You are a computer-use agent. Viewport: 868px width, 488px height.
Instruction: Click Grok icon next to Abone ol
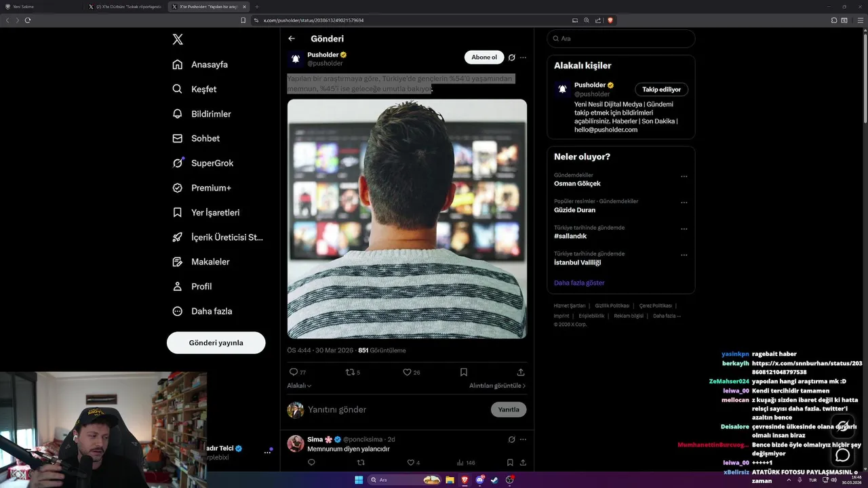pos(512,58)
